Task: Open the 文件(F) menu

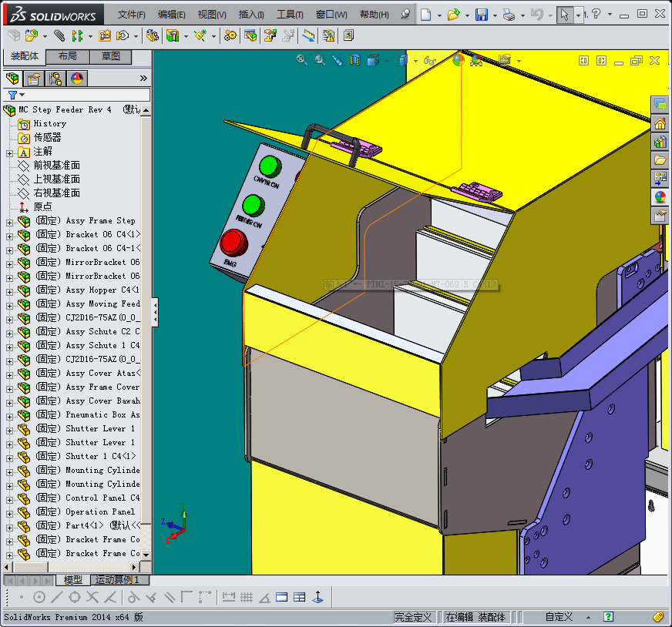Action: point(132,15)
